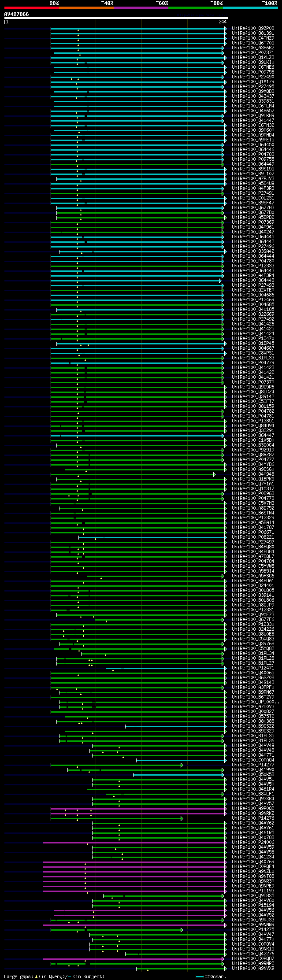Viewport: 282px width, 980px height.
Task: Select label UniRef100_P04777
Action: pyautogui.click(x=253, y=460)
